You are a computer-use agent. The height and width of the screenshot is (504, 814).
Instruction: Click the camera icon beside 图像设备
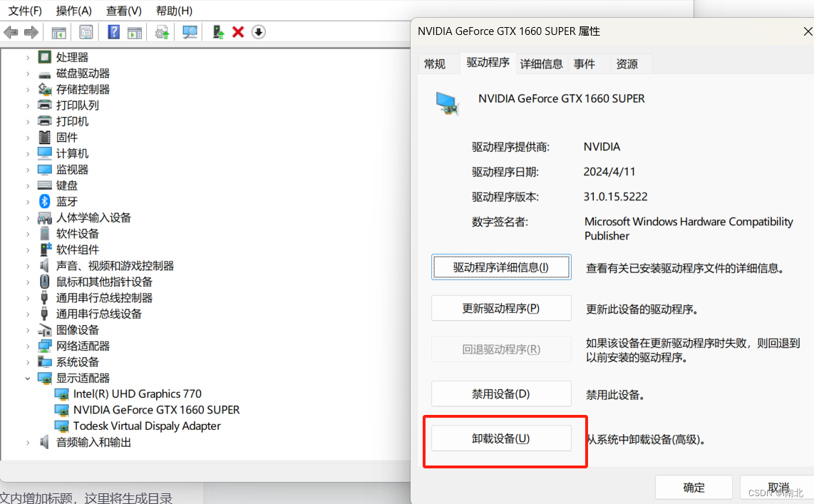point(45,329)
